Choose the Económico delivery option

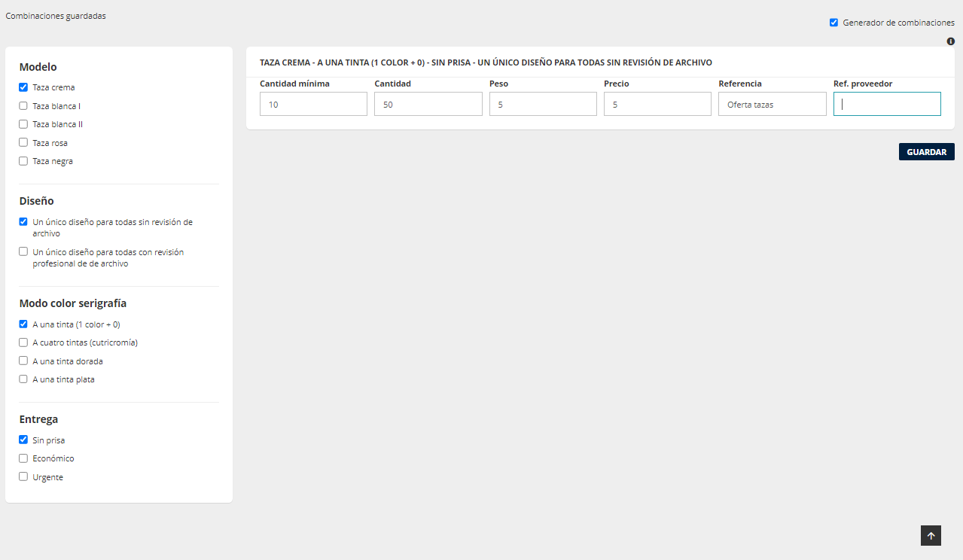23,458
